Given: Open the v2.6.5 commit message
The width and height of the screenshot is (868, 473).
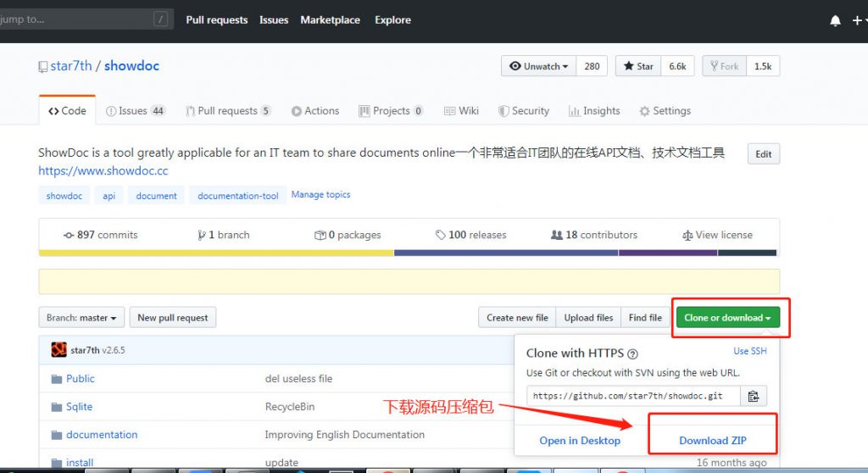Looking at the screenshot, I should tap(114, 350).
